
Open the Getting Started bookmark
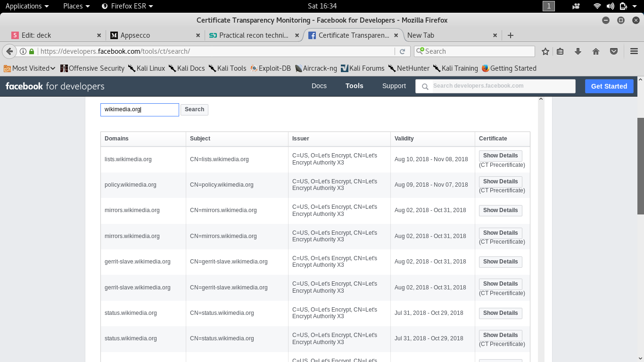(509, 68)
